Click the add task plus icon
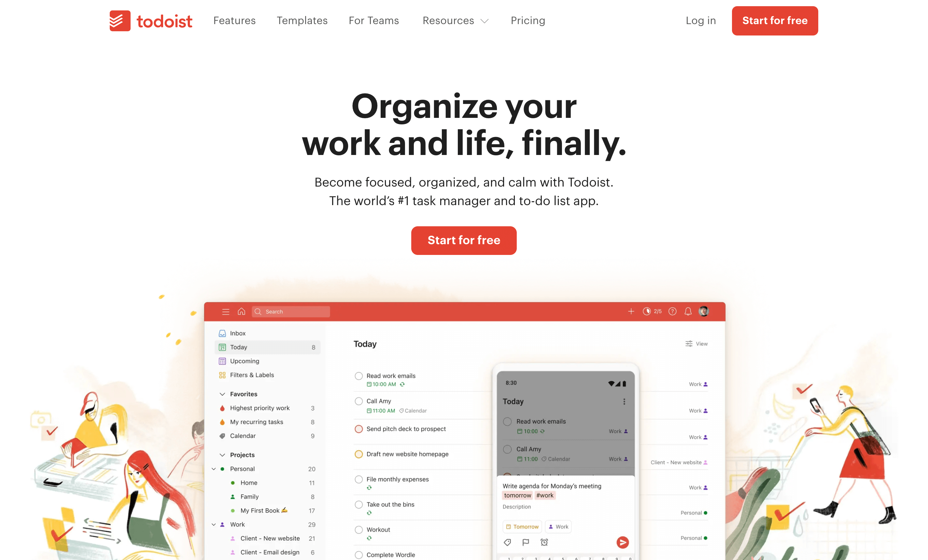 (630, 312)
